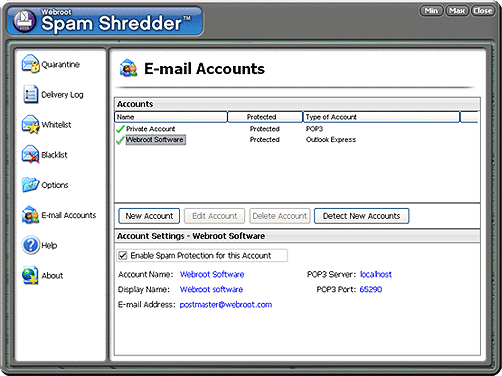Click Account Name value Webroot Software
The width and height of the screenshot is (502, 376).
[x=212, y=274]
